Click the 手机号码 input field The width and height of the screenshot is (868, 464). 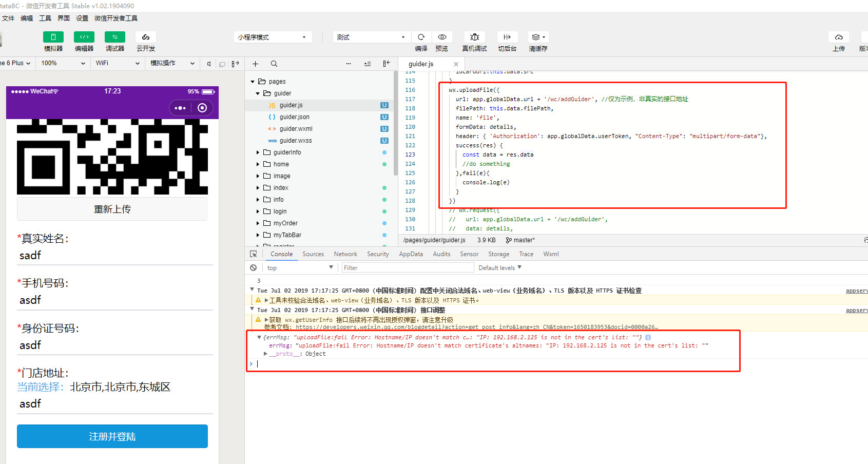tap(115, 300)
